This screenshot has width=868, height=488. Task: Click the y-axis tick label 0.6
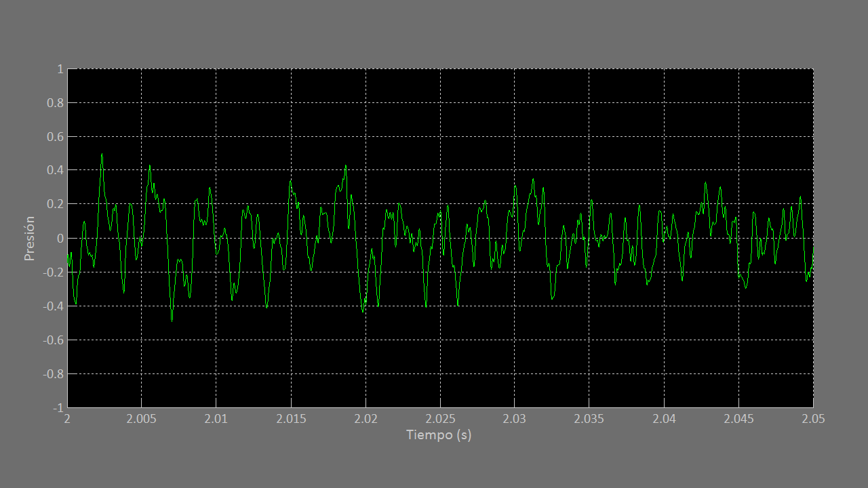click(55, 137)
